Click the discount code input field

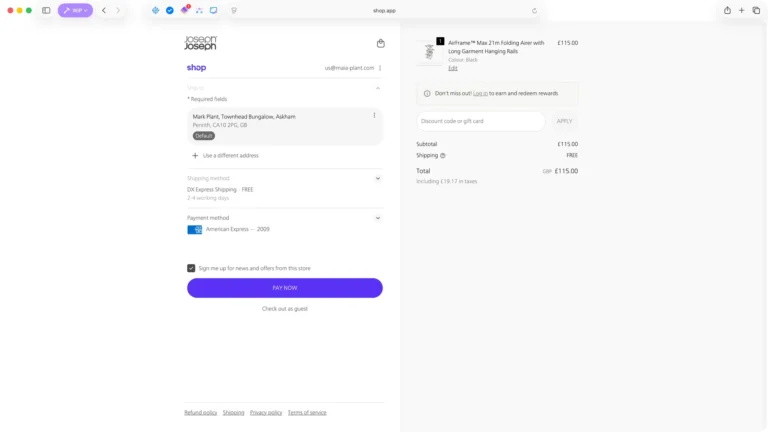(480, 121)
